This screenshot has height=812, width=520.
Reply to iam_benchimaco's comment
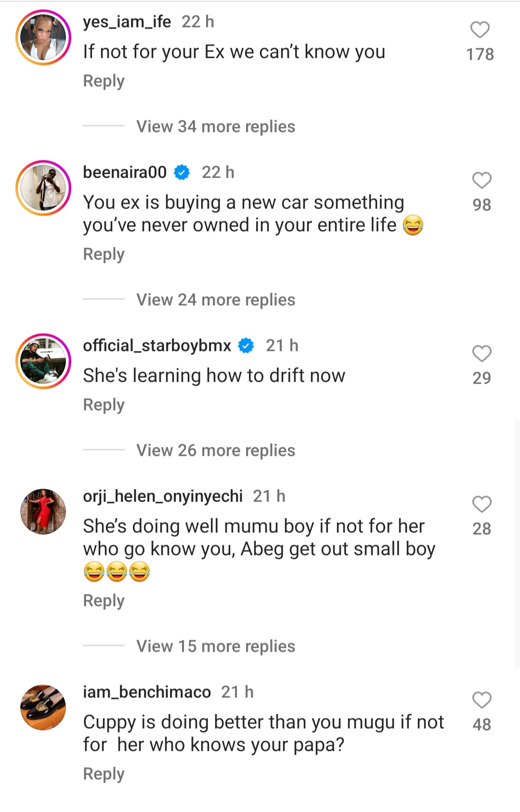(104, 774)
